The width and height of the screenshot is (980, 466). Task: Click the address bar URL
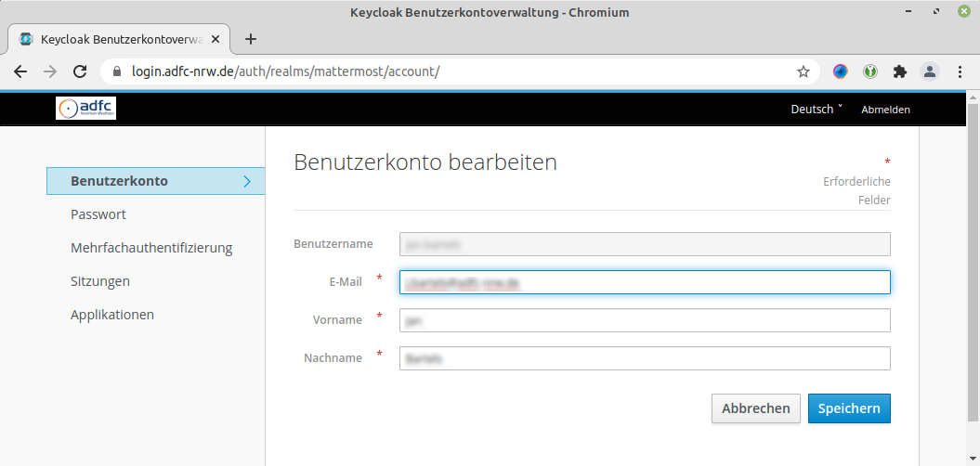click(285, 71)
